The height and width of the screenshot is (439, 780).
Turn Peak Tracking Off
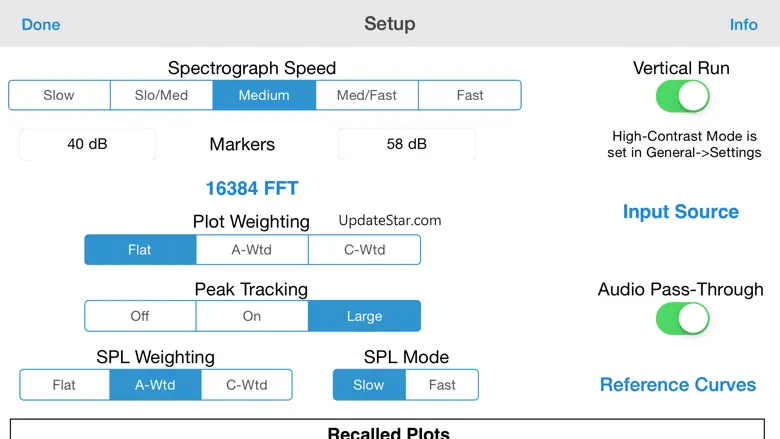coord(140,316)
